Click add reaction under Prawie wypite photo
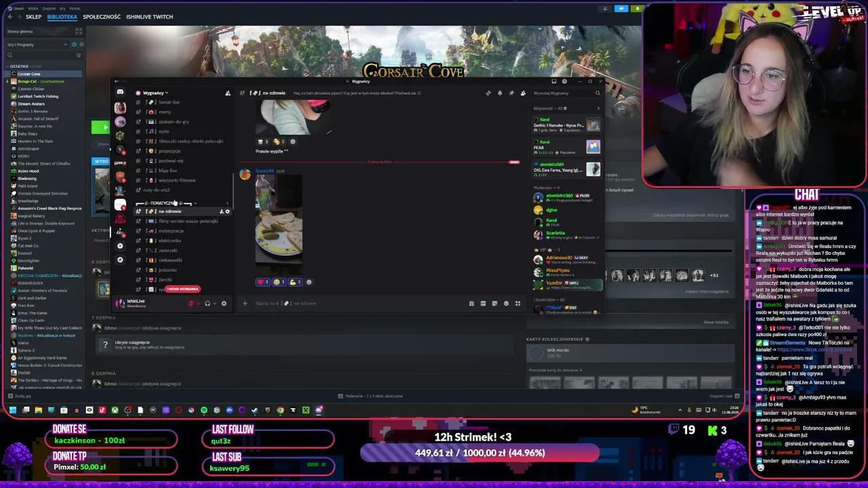 292,142
